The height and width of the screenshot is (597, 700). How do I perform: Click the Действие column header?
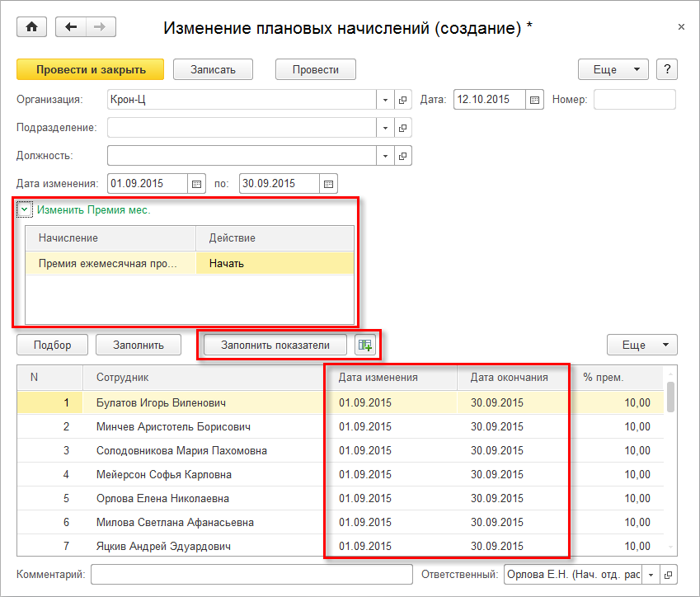point(275,238)
